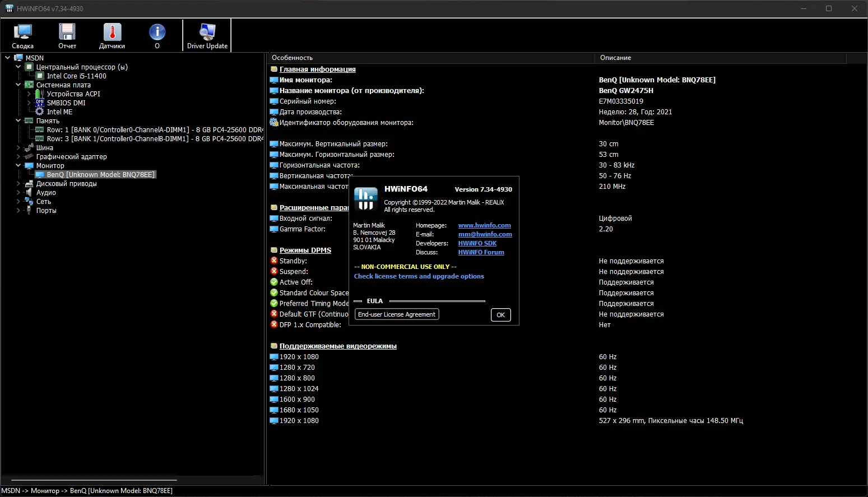Click the 1680 x 1050 video mode row
Screen dimensions: 868x497
click(299, 410)
